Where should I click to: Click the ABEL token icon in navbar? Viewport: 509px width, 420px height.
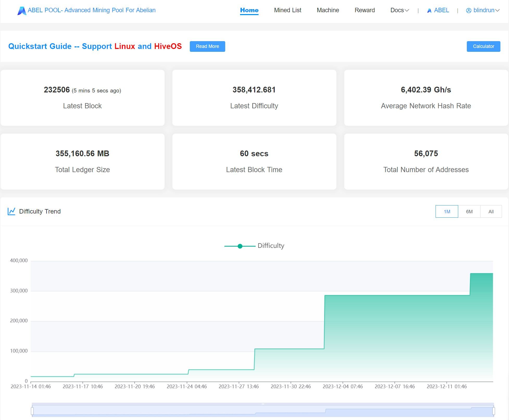point(429,11)
